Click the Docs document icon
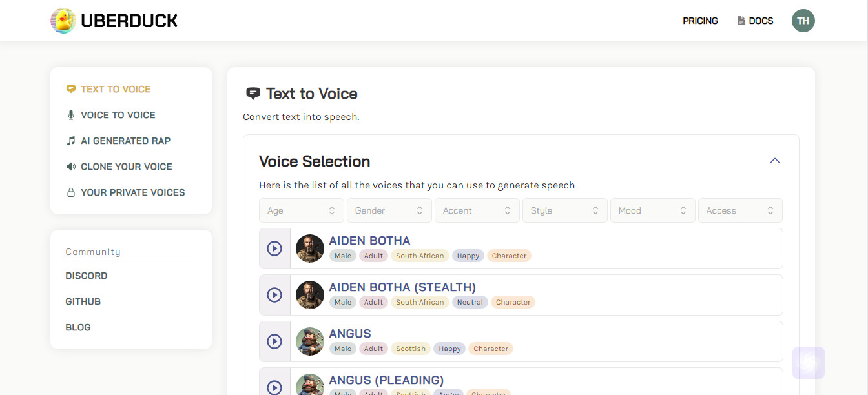 coord(741,21)
